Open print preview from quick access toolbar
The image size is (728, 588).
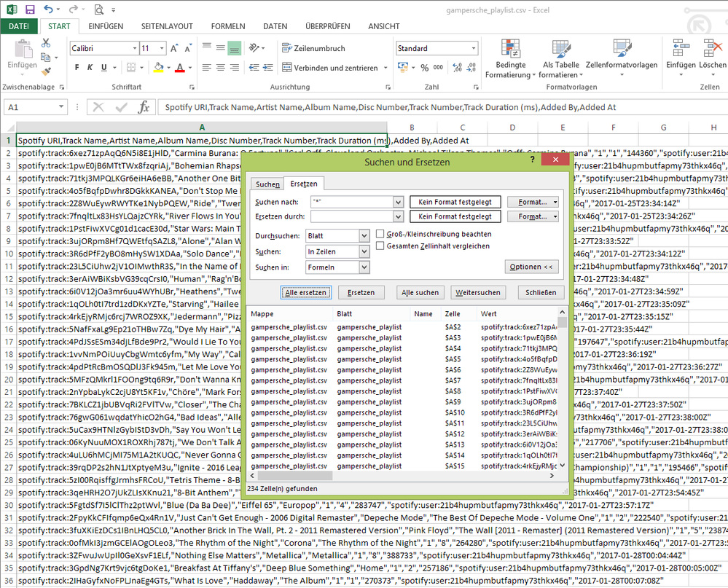(x=98, y=9)
